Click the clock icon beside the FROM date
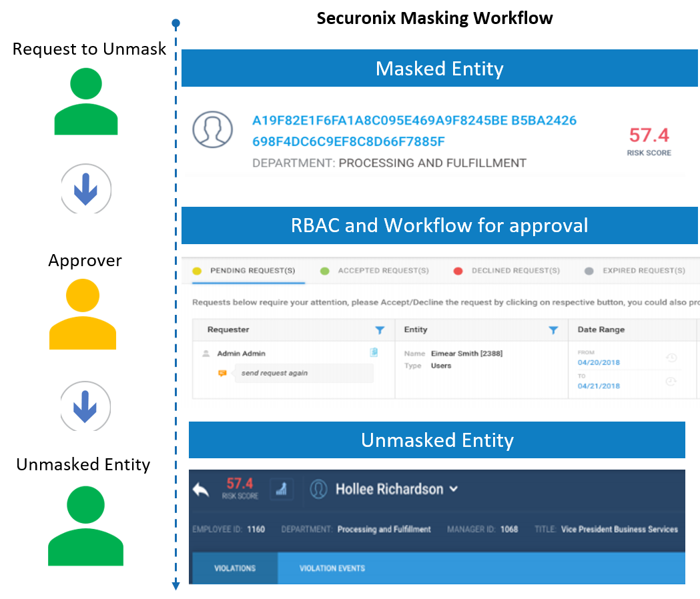The height and width of the screenshot is (599, 700). (671, 358)
